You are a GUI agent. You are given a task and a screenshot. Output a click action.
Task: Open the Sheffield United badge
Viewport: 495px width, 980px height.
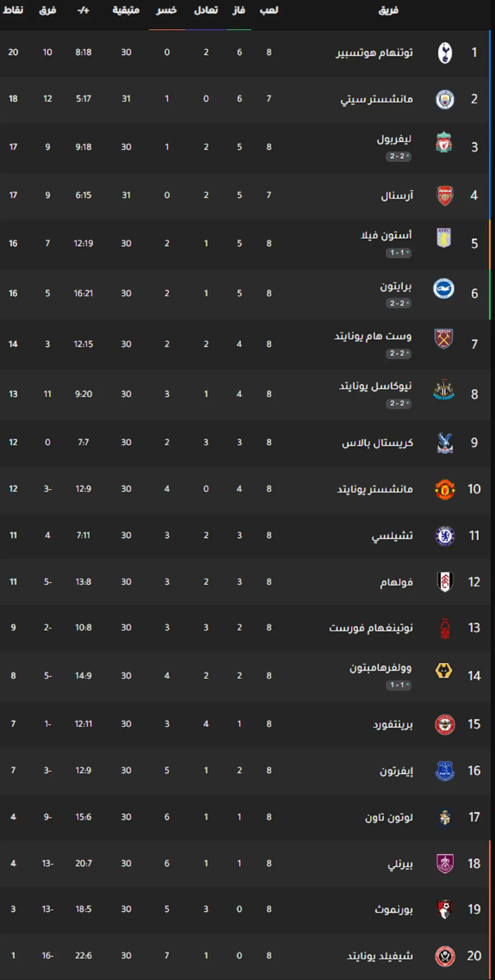(x=445, y=956)
